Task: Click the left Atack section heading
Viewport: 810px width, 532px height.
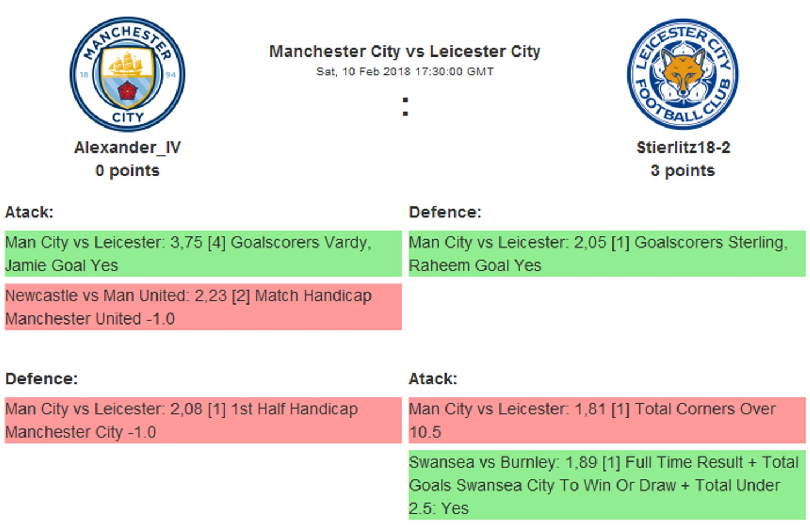Action: coord(29,212)
